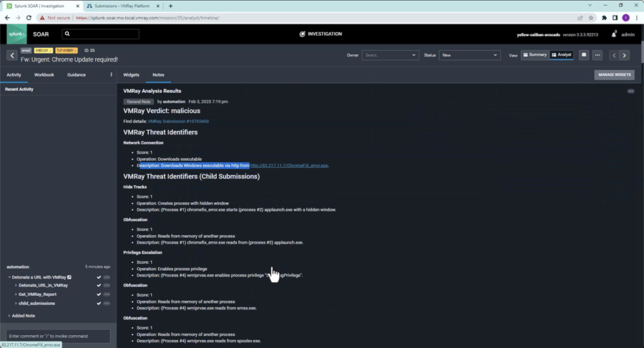
Task: Open the Activity tab
Action: point(14,75)
